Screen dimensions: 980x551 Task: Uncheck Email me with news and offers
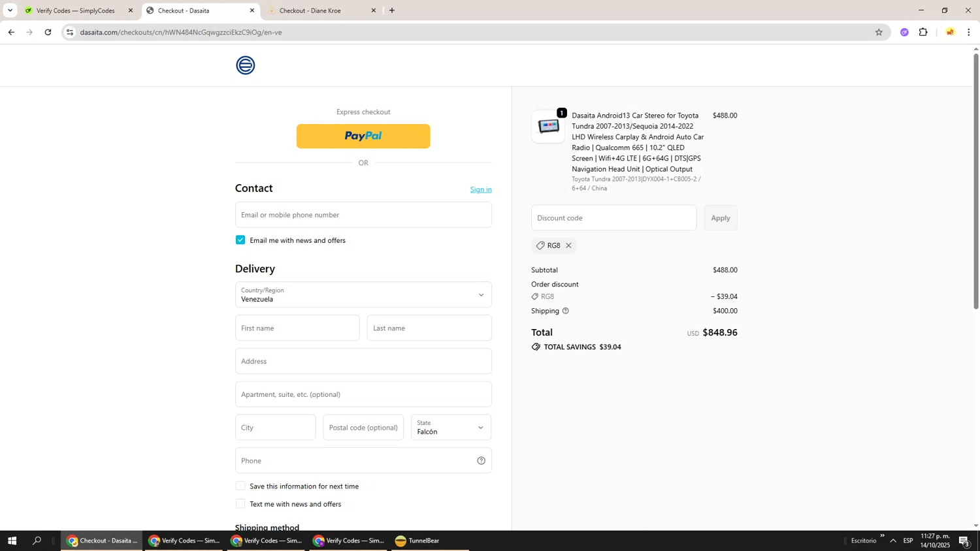point(240,240)
